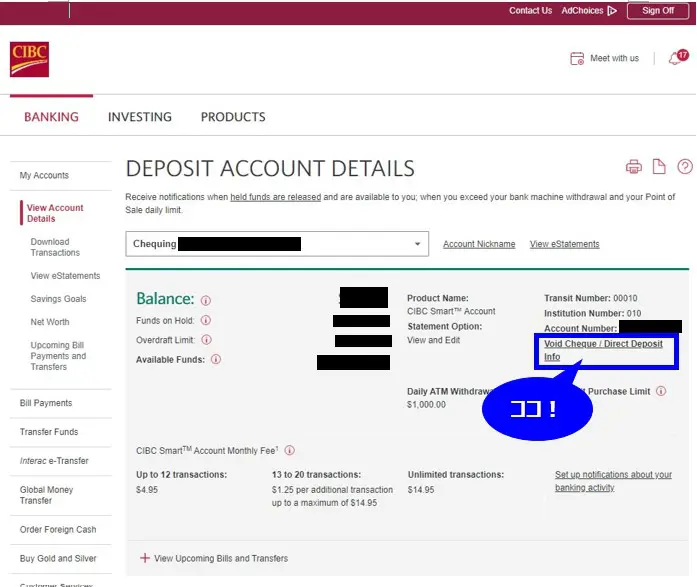Click the document export icon
Image resolution: width=697 pixels, height=587 pixels.
[659, 167]
